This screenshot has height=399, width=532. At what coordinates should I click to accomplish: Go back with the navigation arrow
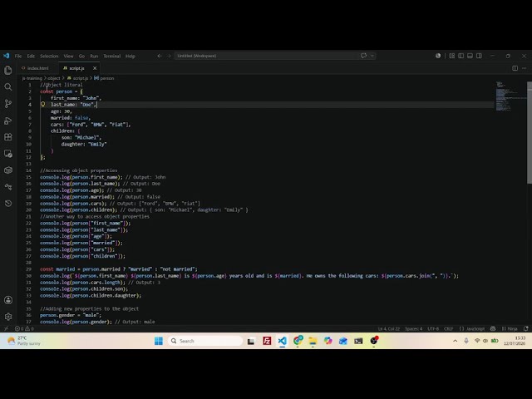click(160, 56)
